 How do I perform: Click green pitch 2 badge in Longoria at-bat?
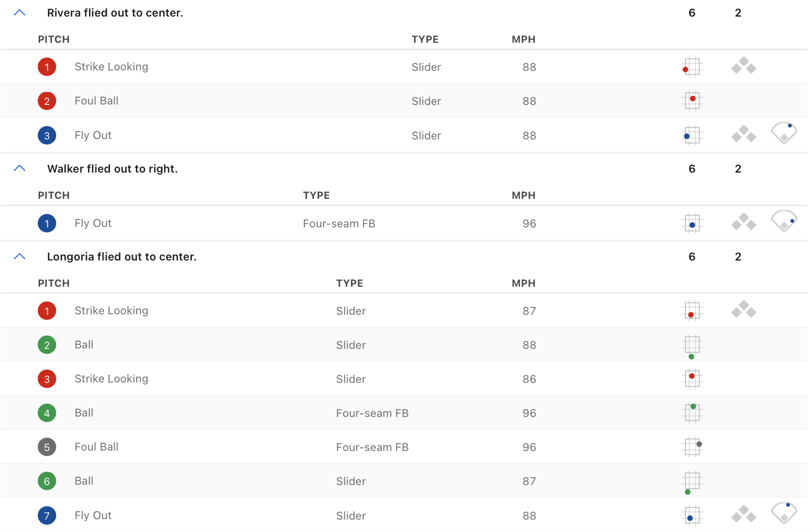[x=47, y=345]
